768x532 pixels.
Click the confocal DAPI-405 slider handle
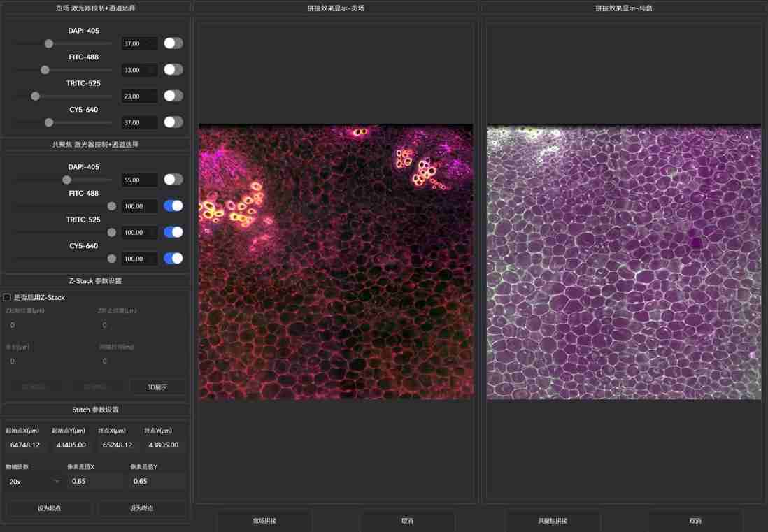coord(66,180)
